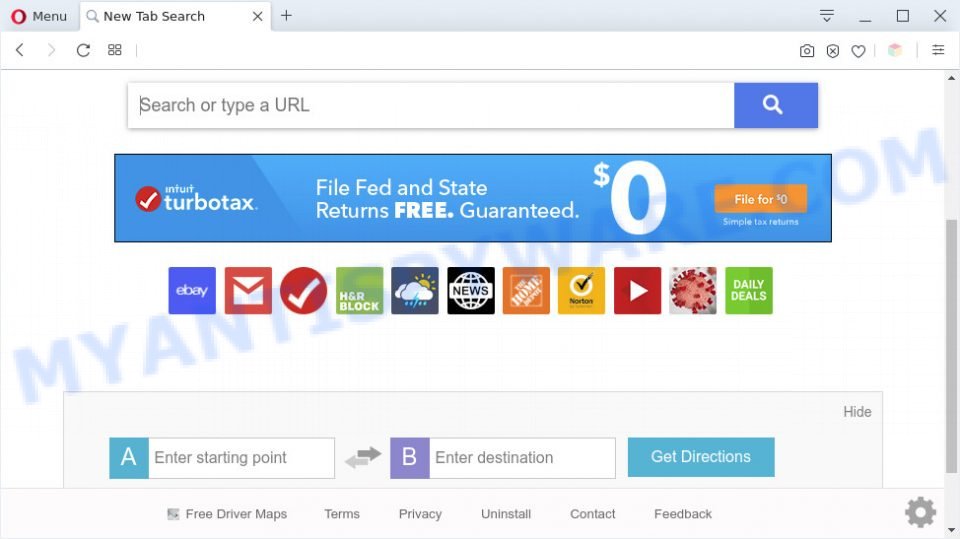Add page to bookmarks with heart icon
This screenshot has width=960, height=539.
pos(858,51)
